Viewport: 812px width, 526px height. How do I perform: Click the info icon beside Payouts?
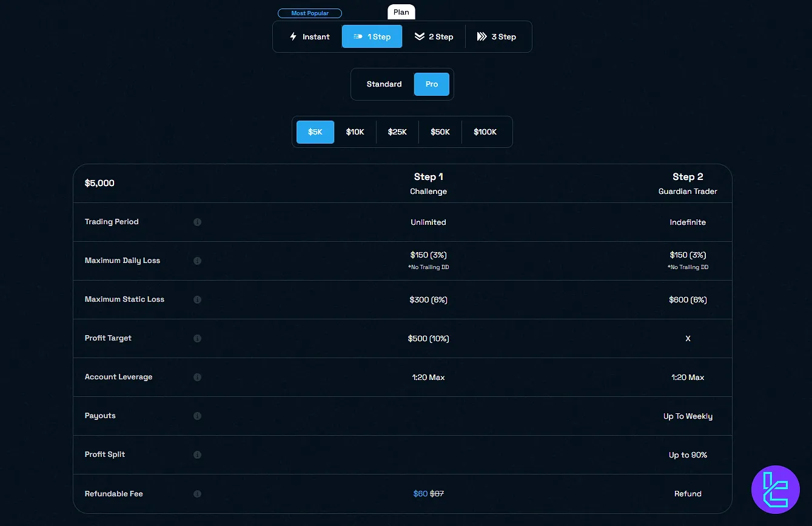click(197, 416)
